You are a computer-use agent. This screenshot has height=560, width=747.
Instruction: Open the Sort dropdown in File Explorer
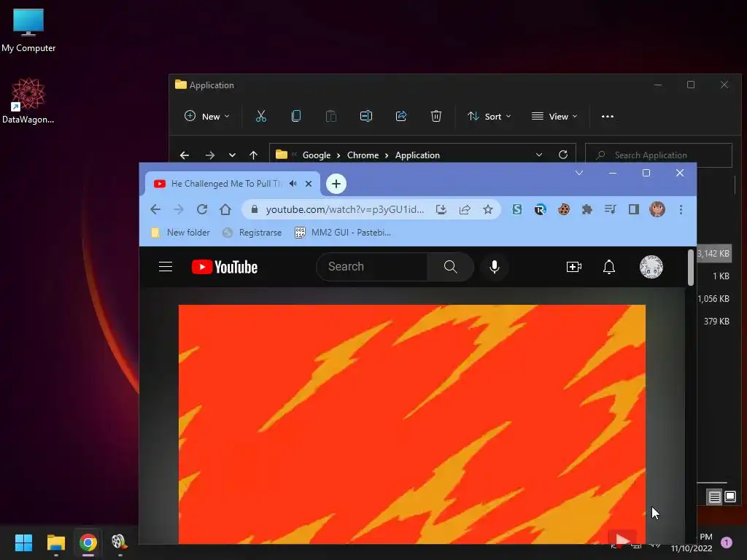[x=489, y=116]
